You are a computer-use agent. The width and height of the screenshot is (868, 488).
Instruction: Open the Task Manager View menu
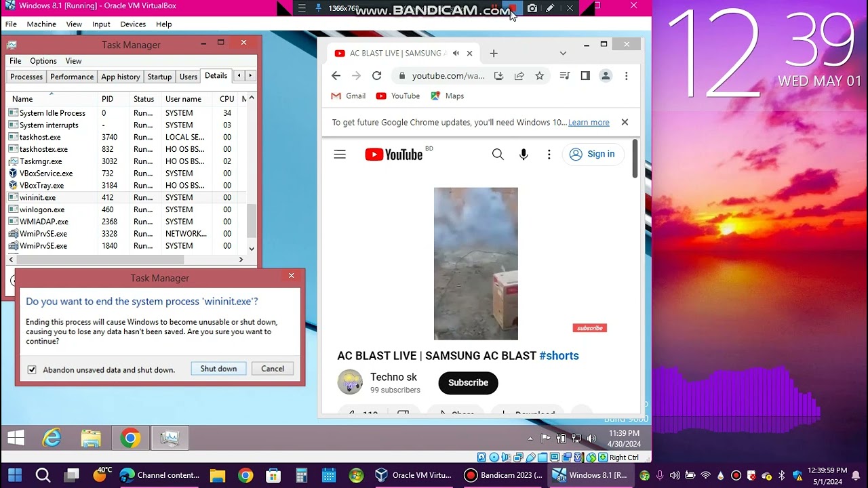[73, 61]
